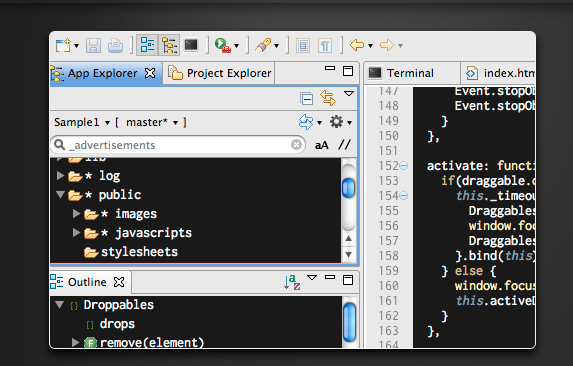
Task: Close the App Explorer tab
Action: click(x=150, y=73)
